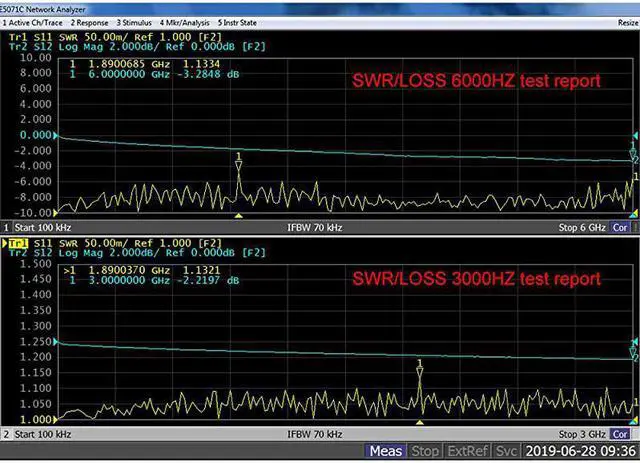640x463 pixels.
Task: Select marker 1 triangle on channel 2 SWR trace
Action: (x=420, y=372)
